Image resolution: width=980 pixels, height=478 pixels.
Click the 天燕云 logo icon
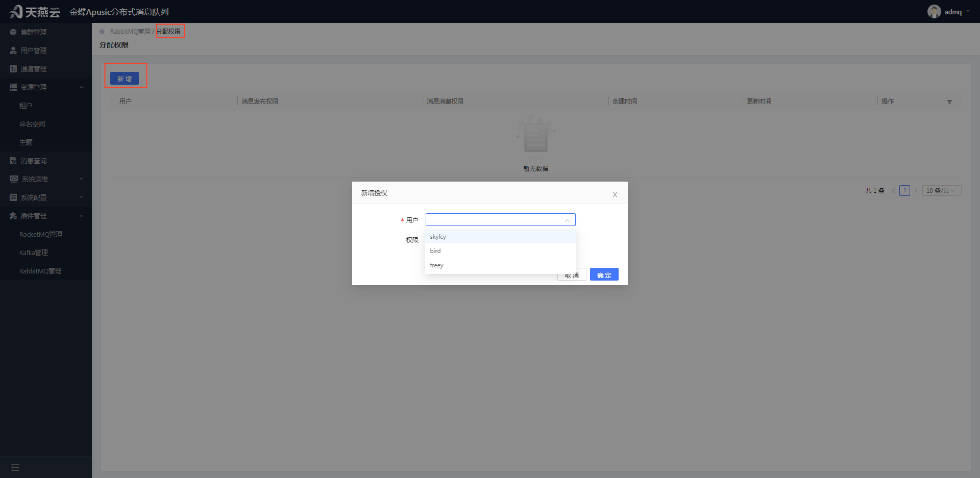click(x=16, y=11)
